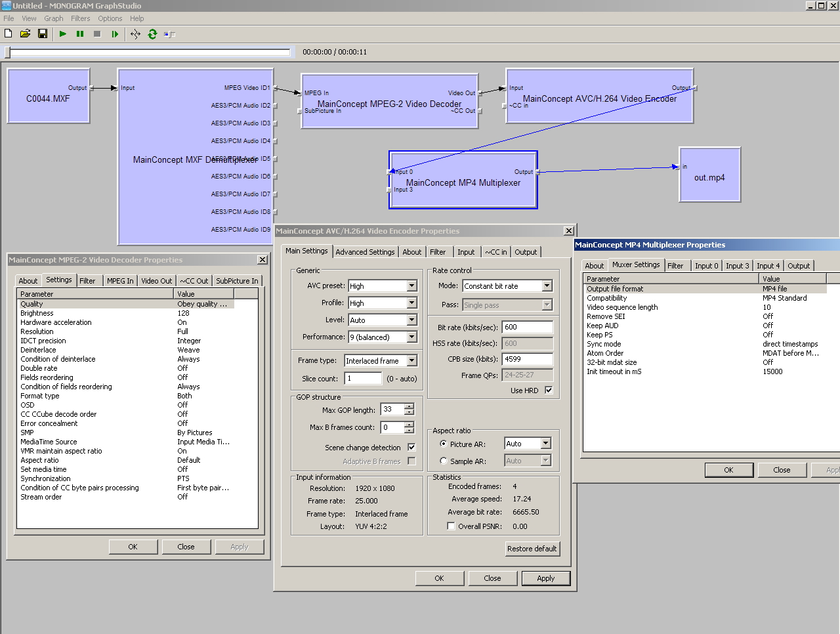This screenshot has height=634, width=840.
Task: Expand the AVC preset dropdown
Action: coord(411,286)
